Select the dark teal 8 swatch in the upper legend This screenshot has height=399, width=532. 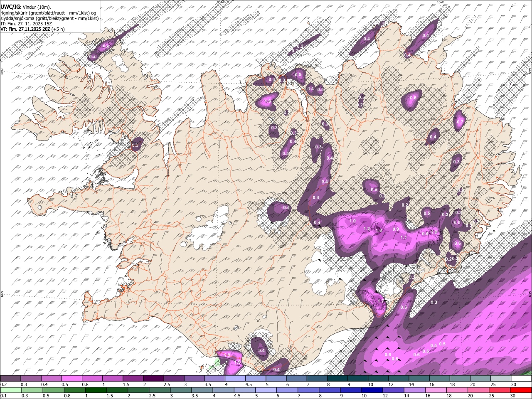[x=337, y=378]
